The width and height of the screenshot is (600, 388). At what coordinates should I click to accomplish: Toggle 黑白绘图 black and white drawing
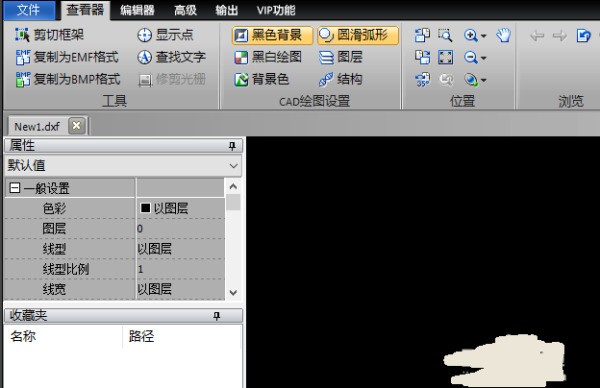pyautogui.click(x=268, y=57)
